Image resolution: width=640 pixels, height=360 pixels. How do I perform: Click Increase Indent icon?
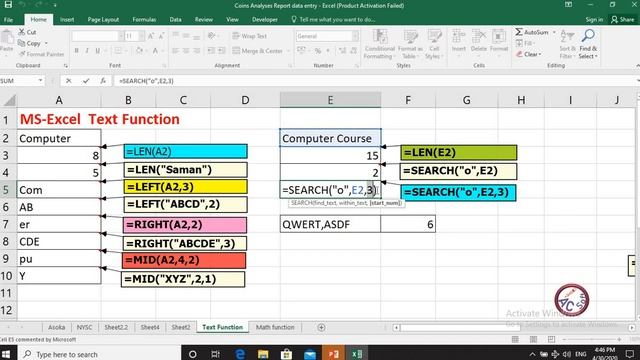(222, 51)
